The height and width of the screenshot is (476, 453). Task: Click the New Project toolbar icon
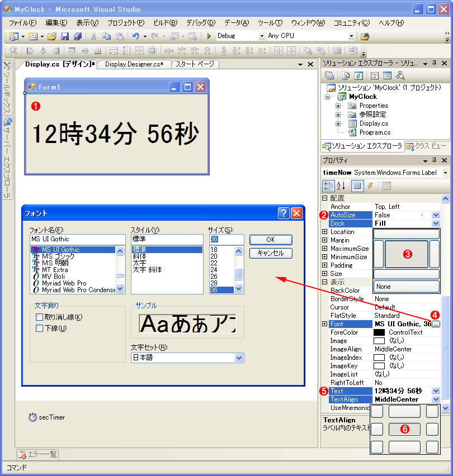[x=13, y=36]
